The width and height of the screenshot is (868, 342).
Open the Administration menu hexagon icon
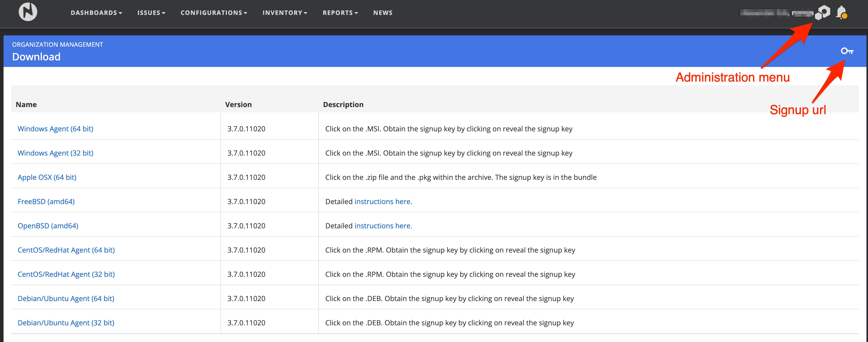click(x=822, y=13)
